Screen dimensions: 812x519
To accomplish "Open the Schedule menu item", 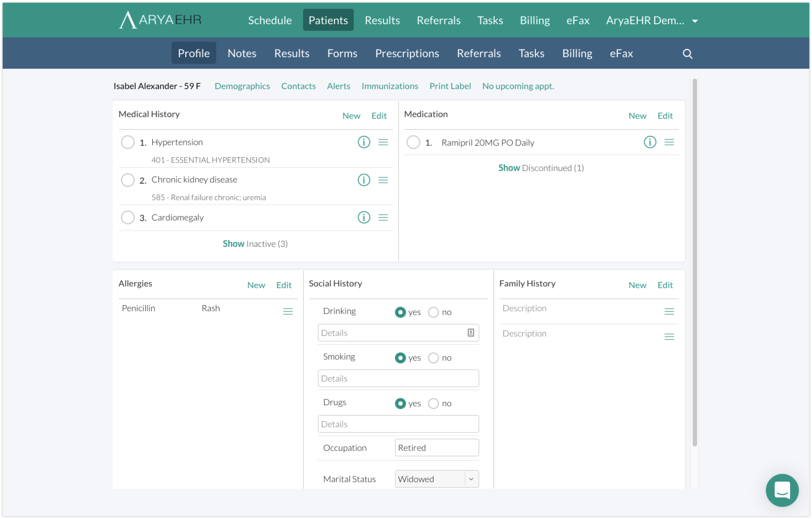I will click(x=269, y=21).
